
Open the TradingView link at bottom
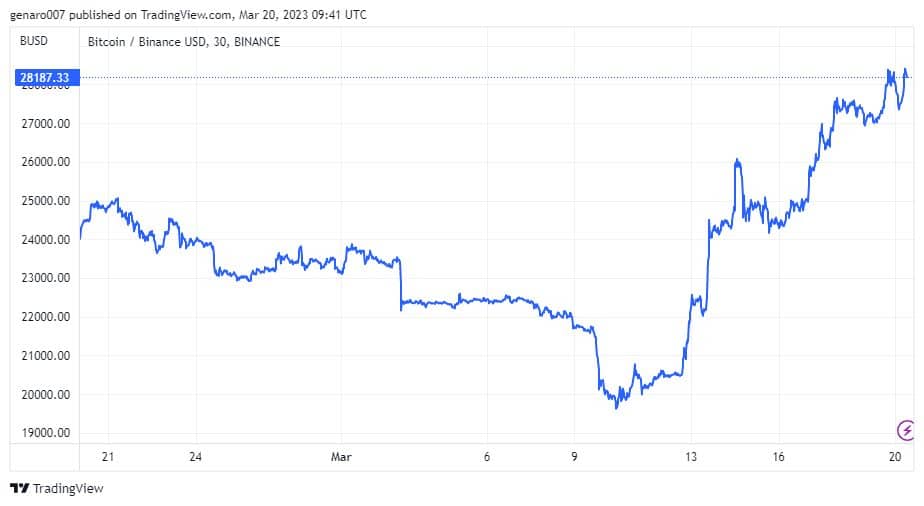[x=57, y=488]
